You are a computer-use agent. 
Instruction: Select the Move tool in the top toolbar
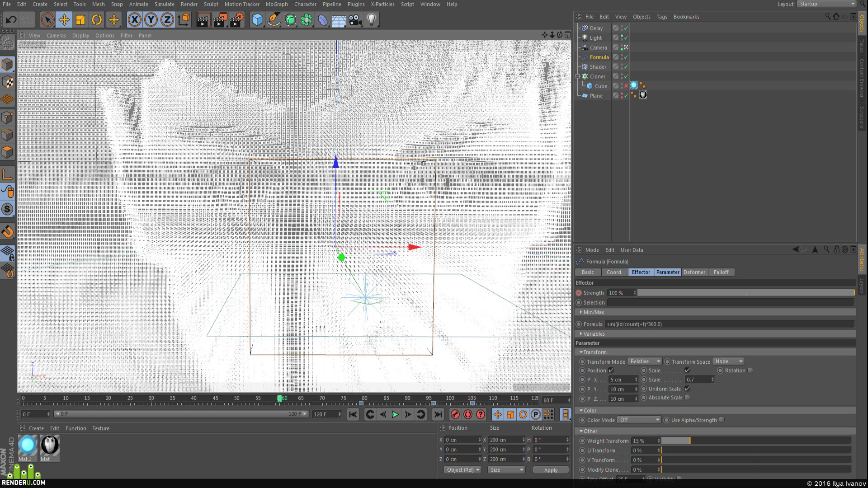64,20
